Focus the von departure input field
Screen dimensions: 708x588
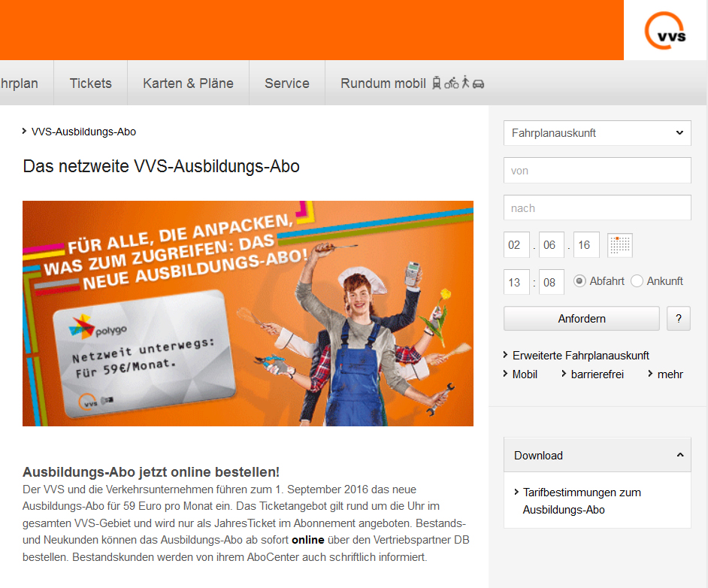[x=597, y=170]
